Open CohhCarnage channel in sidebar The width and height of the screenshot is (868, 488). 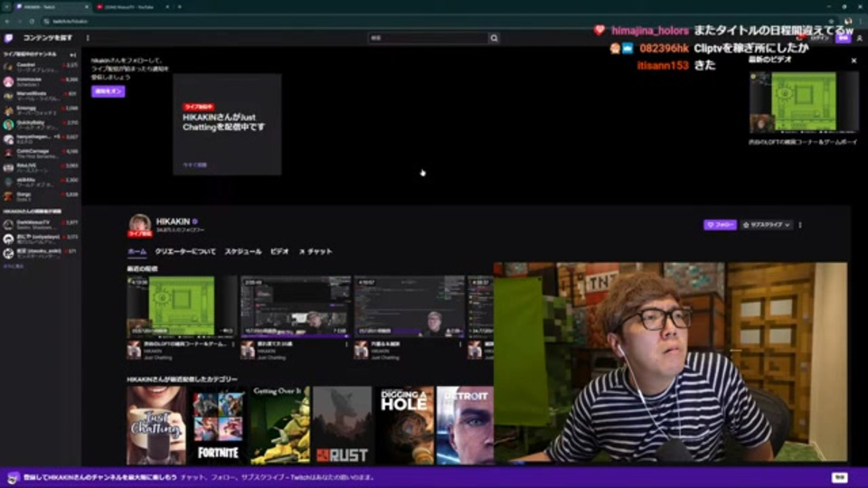(x=41, y=154)
